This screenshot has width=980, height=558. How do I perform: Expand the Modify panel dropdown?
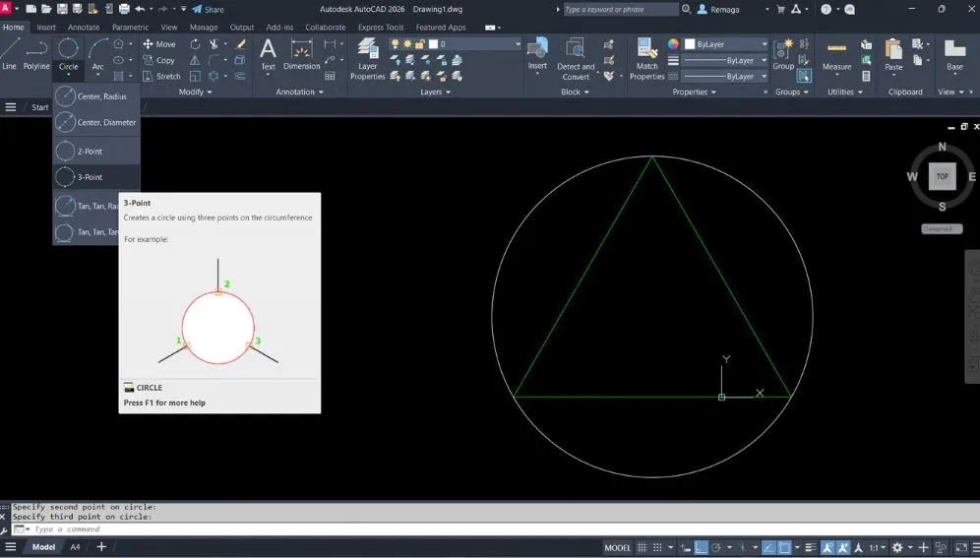point(197,92)
